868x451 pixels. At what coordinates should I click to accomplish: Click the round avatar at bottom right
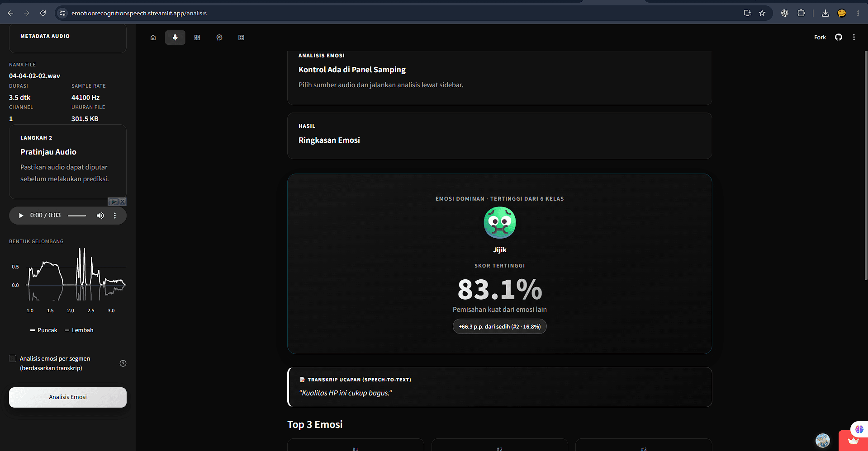[x=823, y=440]
